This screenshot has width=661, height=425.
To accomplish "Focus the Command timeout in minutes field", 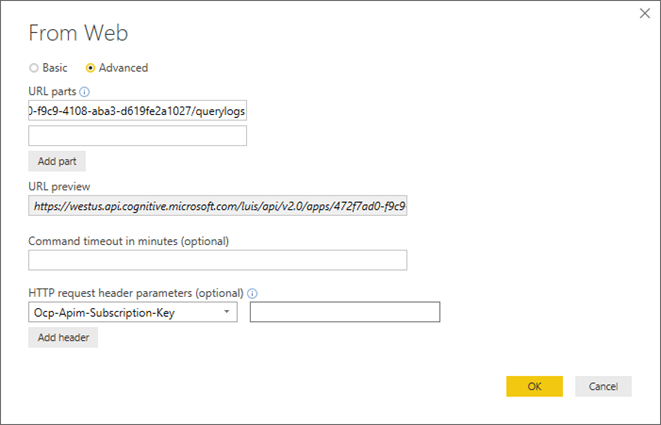I will (217, 260).
